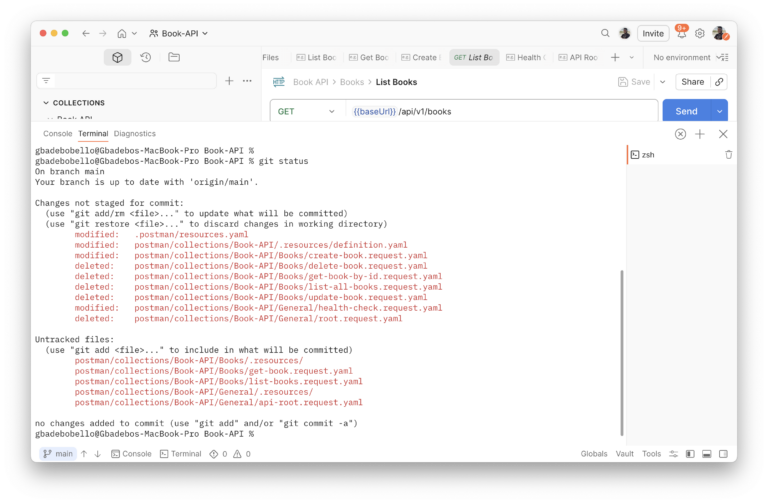Open the Book-API workspace switcher
This screenshot has width=768, height=503.
click(178, 33)
